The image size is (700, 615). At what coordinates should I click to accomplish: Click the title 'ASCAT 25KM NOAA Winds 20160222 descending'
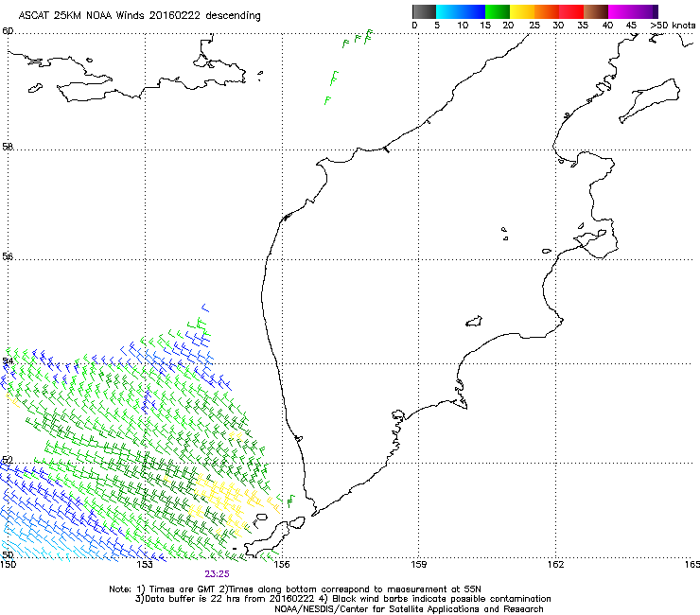coord(139,15)
